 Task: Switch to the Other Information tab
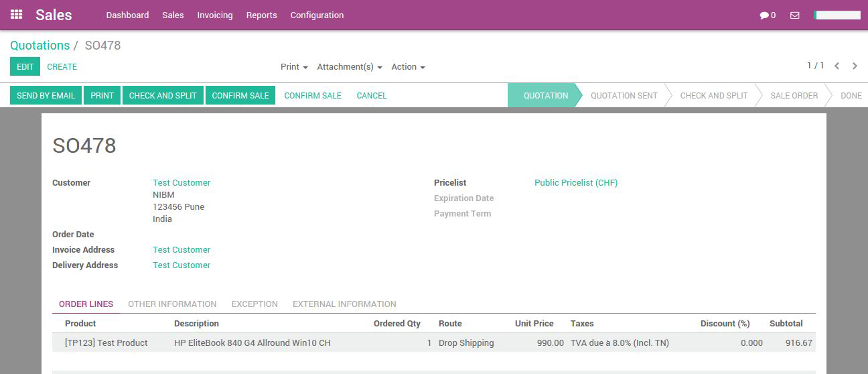click(x=172, y=304)
